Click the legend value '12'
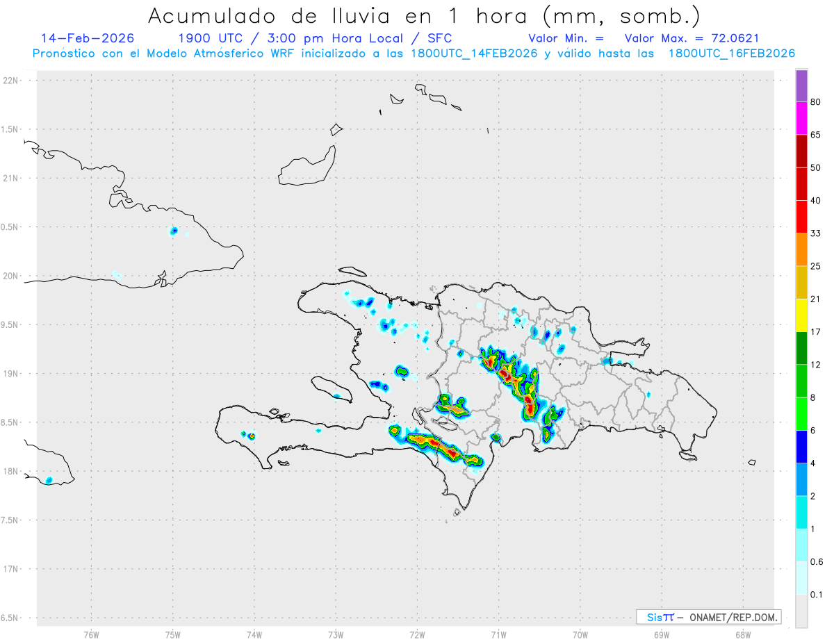834x644 pixels. click(x=816, y=365)
